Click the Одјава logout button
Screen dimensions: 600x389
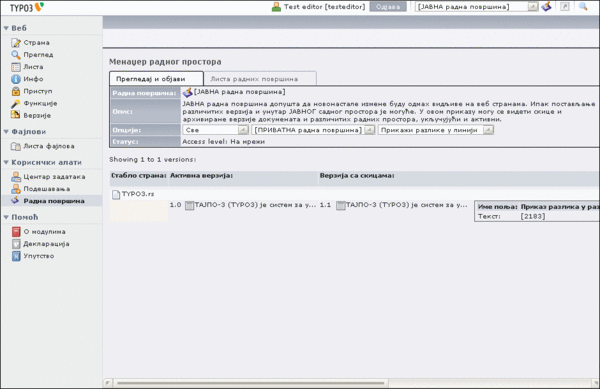[388, 7]
